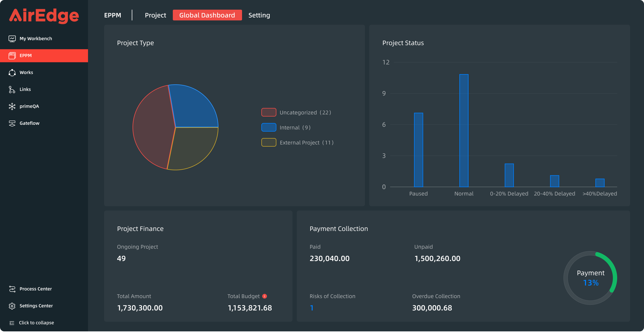Click the Risks of Collection value 1
The height and width of the screenshot is (333, 644).
pyautogui.click(x=312, y=308)
